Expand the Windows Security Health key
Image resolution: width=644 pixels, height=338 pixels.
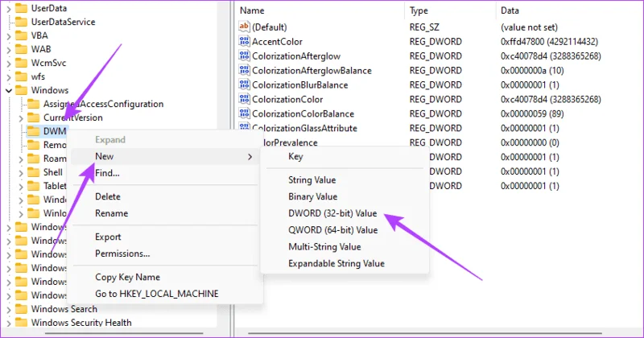click(x=9, y=323)
